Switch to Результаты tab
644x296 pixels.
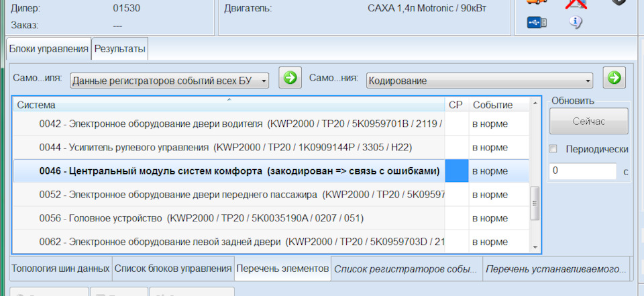click(x=119, y=49)
